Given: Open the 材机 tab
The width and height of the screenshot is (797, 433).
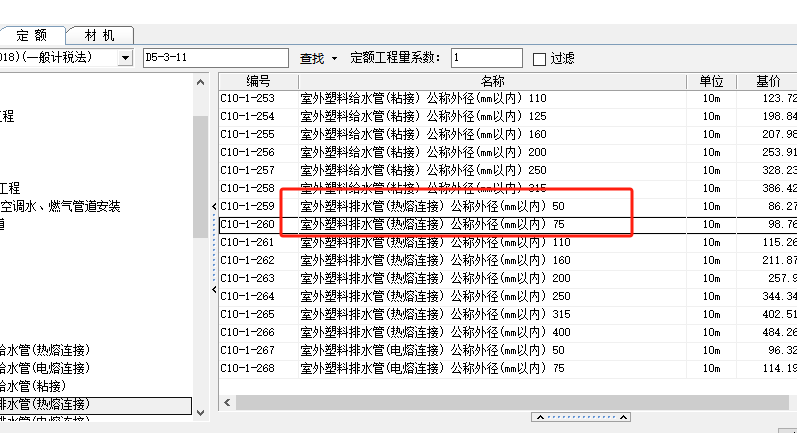Looking at the screenshot, I should click(100, 36).
